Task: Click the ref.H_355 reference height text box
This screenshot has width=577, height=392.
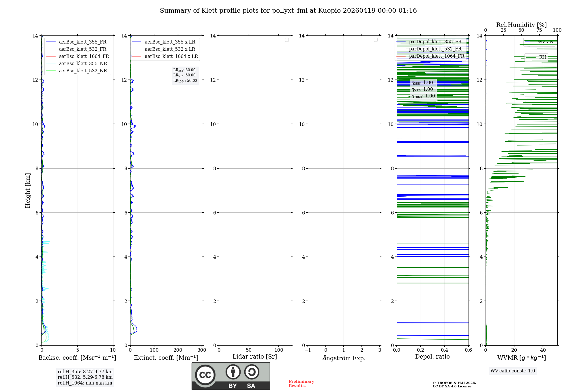Action: (x=85, y=372)
